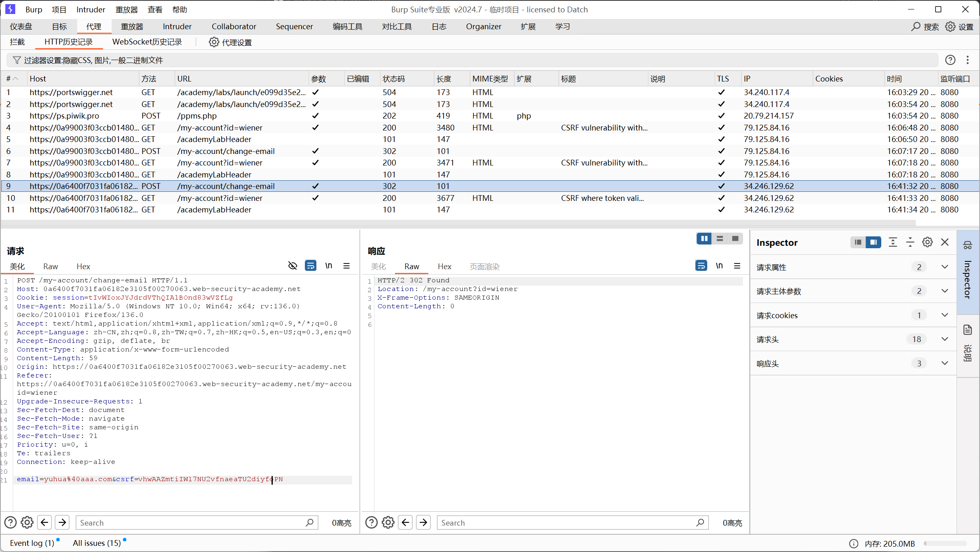This screenshot has height=552, width=980.
Task: Open help icon beside filter bar
Action: click(950, 61)
